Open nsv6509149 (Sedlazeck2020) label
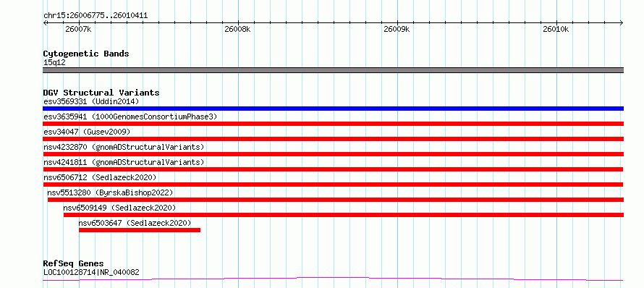This screenshot has width=644, height=288. coord(119,208)
